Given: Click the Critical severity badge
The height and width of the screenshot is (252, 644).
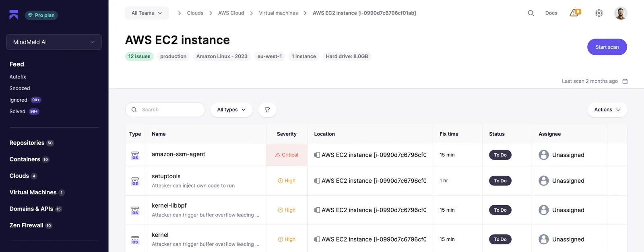Looking at the screenshot, I should [287, 155].
